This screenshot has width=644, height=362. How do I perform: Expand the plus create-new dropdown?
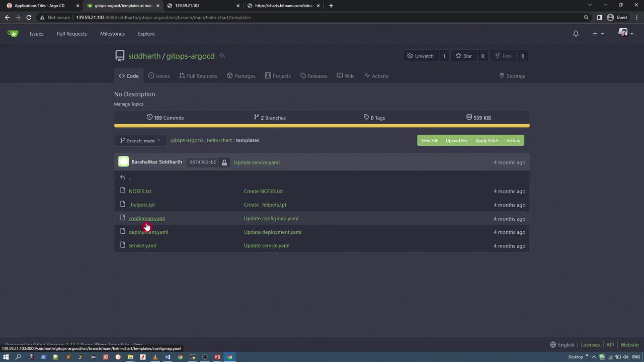click(598, 34)
